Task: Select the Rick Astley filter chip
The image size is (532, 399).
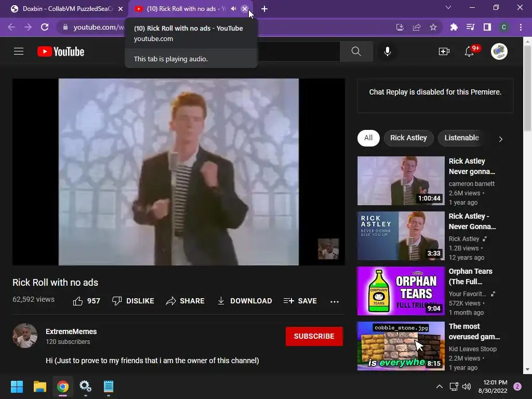Action: [x=408, y=138]
